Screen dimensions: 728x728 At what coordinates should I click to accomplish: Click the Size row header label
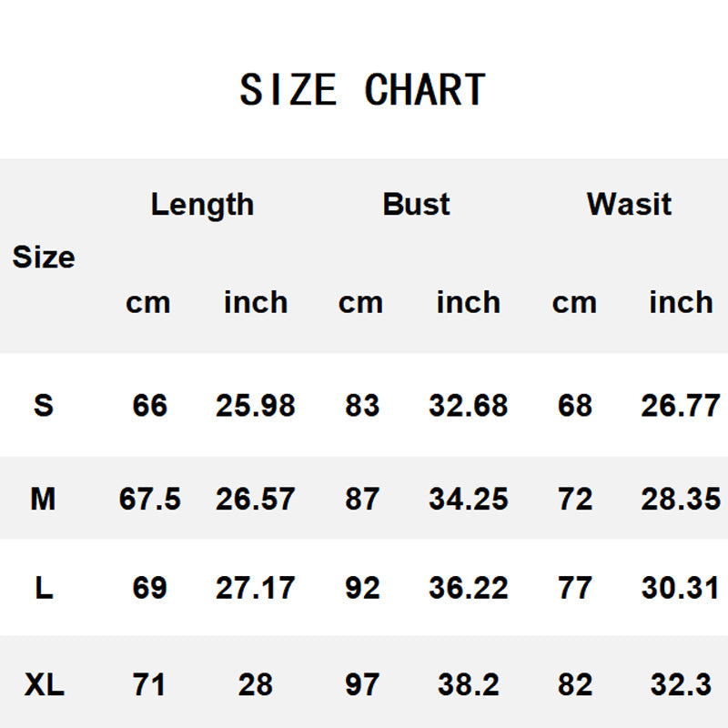[x=43, y=258]
